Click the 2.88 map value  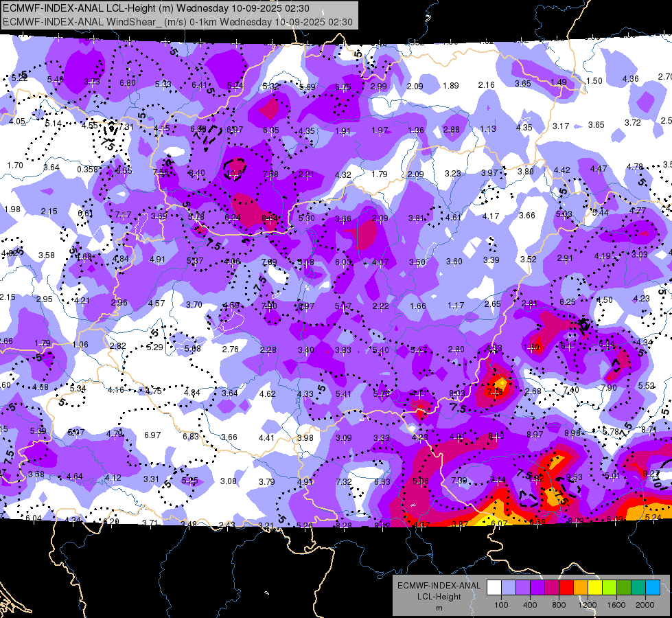point(451,130)
